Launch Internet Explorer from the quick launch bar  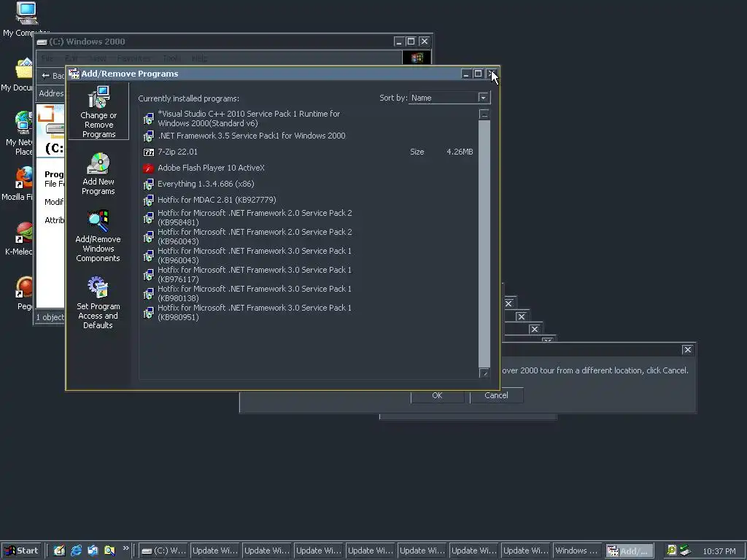click(76, 551)
